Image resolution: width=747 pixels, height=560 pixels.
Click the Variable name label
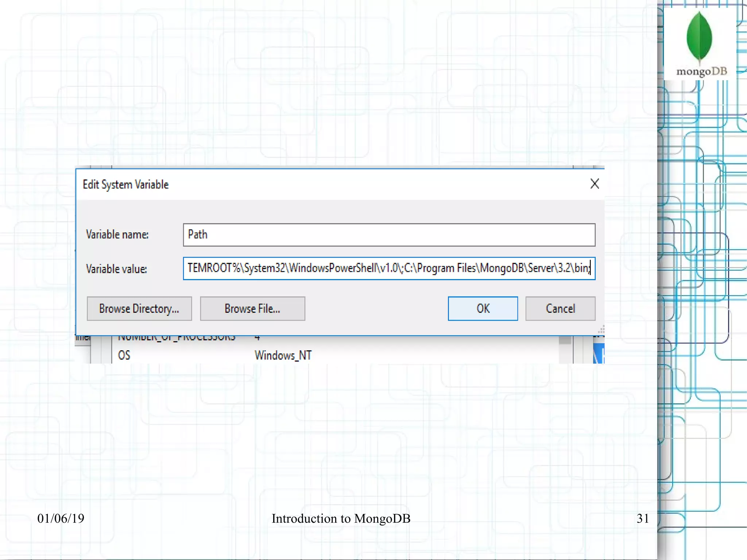(x=117, y=235)
